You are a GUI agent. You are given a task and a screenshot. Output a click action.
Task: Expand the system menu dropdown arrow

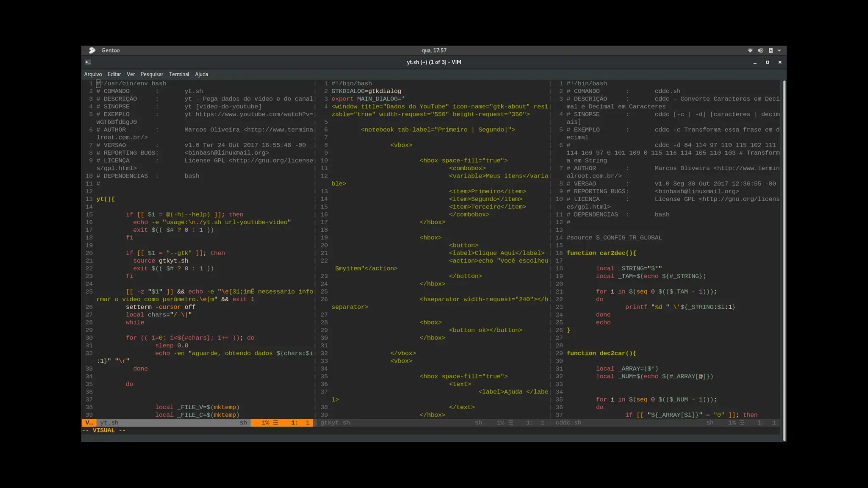(779, 50)
